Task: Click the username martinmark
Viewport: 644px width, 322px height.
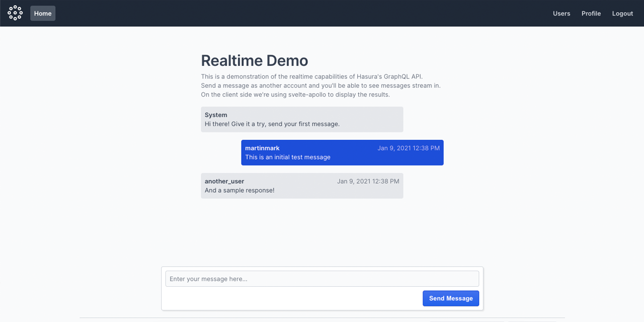Action: coord(262,148)
